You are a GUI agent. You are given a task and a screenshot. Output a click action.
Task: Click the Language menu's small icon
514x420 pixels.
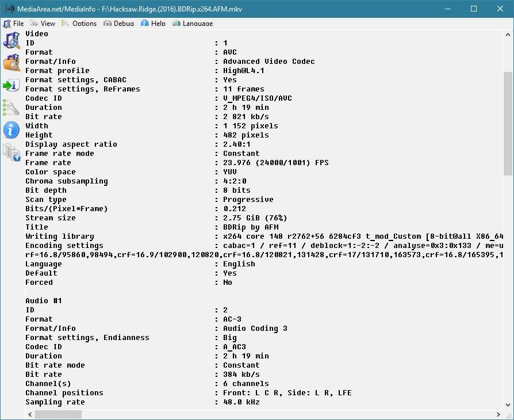point(176,23)
